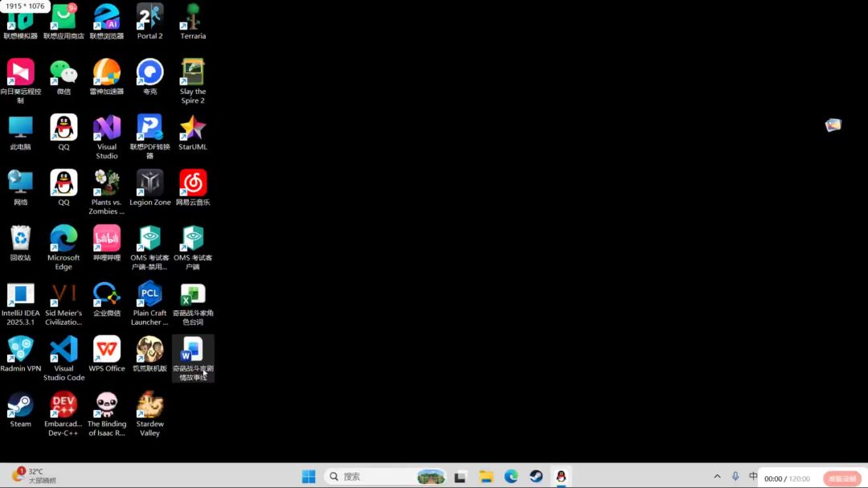This screenshot has height=488, width=868.
Task: Open the 联想应用商店 shortcut
Action: 63,21
